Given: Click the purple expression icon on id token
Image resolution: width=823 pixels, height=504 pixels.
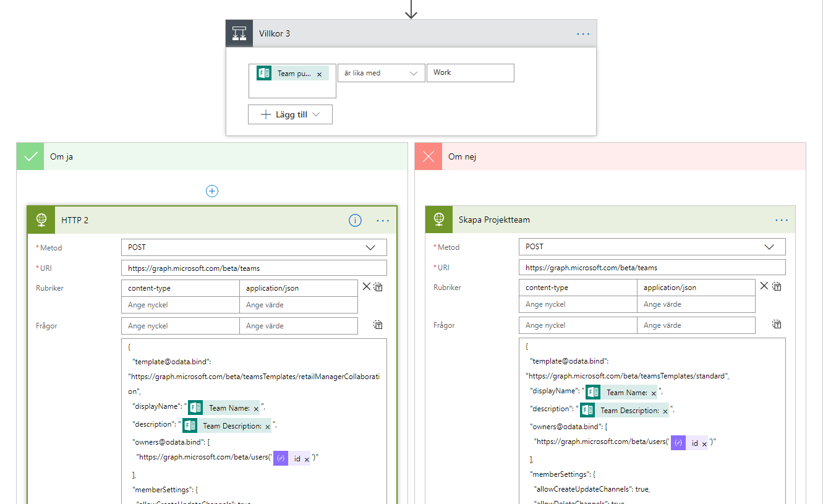Looking at the screenshot, I should click(280, 458).
